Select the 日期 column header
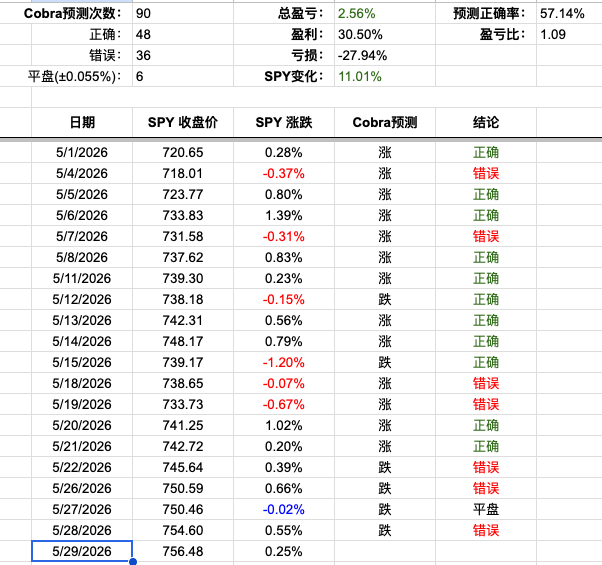This screenshot has width=602, height=565. click(82, 122)
